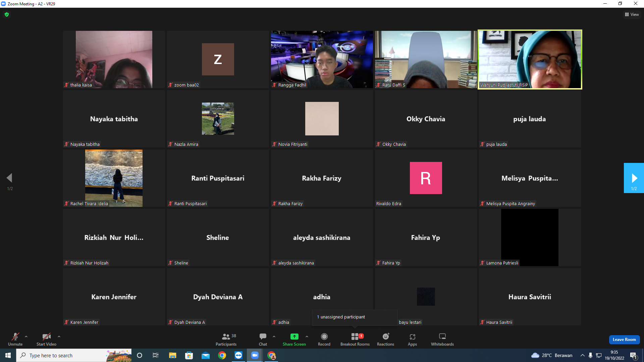Open Breakout Rooms
This screenshot has height=362, width=644.
click(355, 339)
